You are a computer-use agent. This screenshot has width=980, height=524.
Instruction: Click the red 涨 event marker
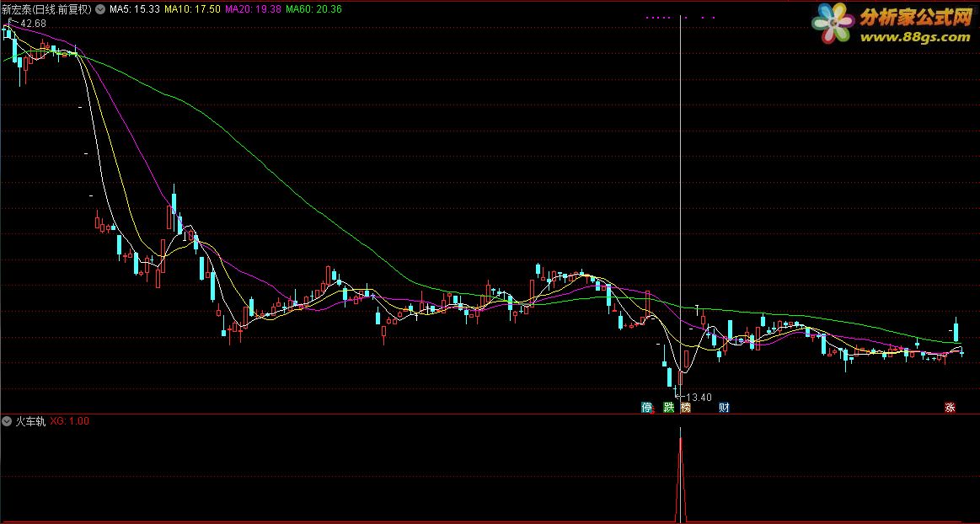click(950, 407)
